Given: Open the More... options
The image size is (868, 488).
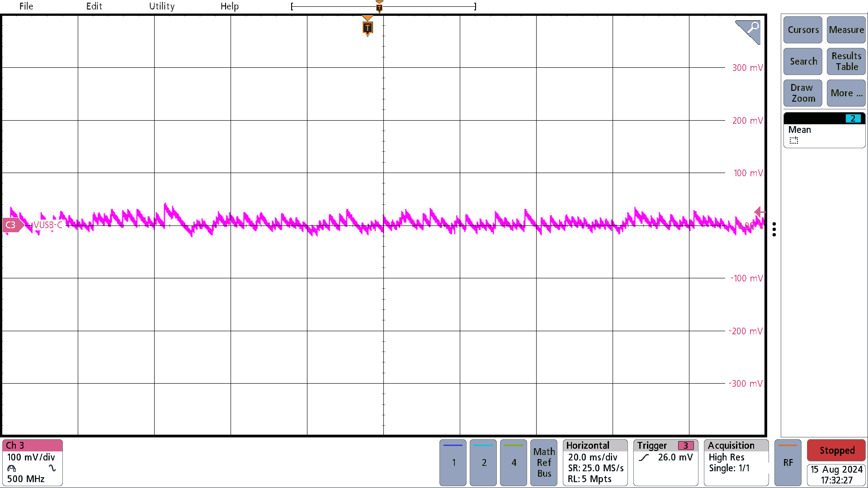Looking at the screenshot, I should click(846, 93).
